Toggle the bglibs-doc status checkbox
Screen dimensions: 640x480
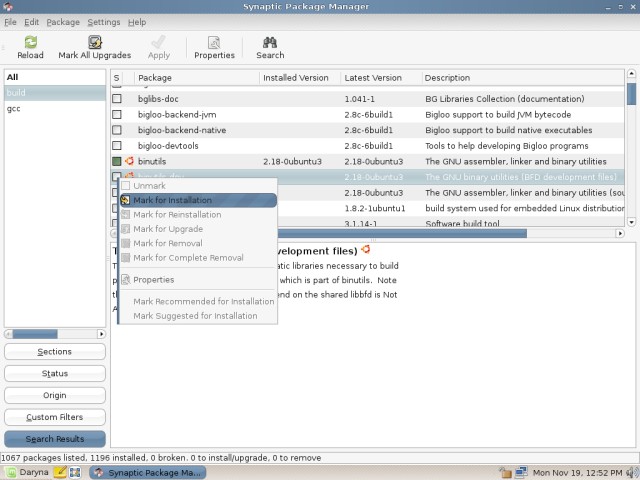[117, 99]
